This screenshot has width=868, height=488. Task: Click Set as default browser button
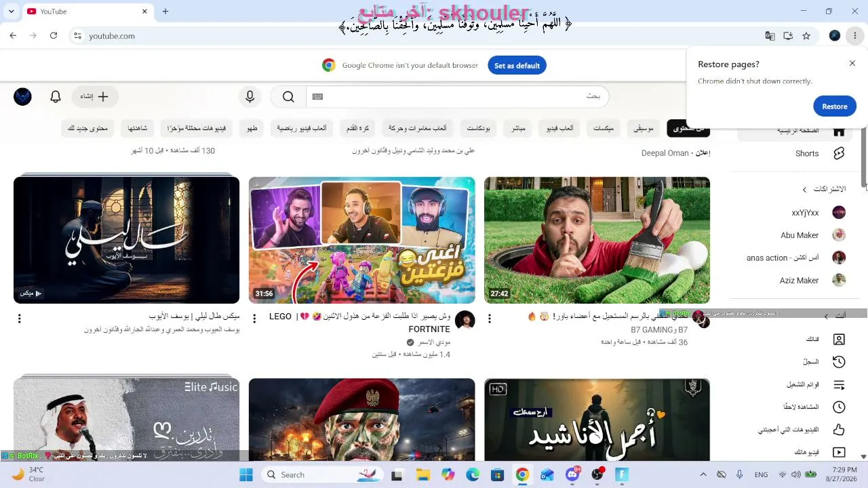(x=517, y=66)
